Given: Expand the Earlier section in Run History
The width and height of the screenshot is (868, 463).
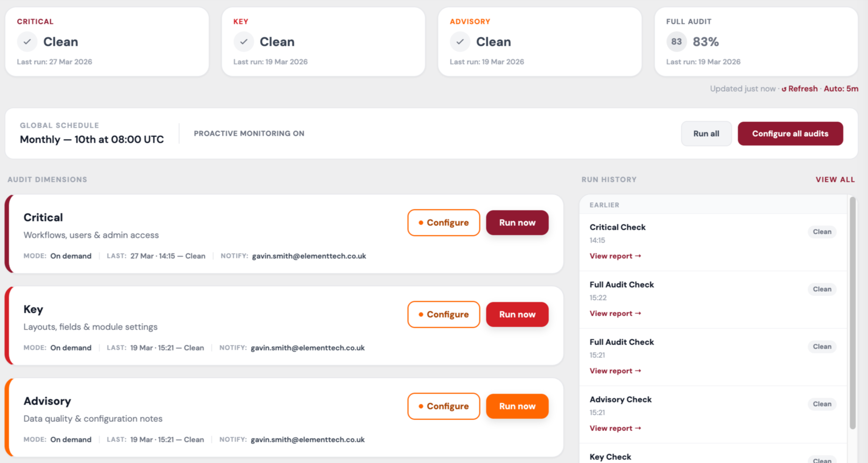Looking at the screenshot, I should [x=604, y=205].
